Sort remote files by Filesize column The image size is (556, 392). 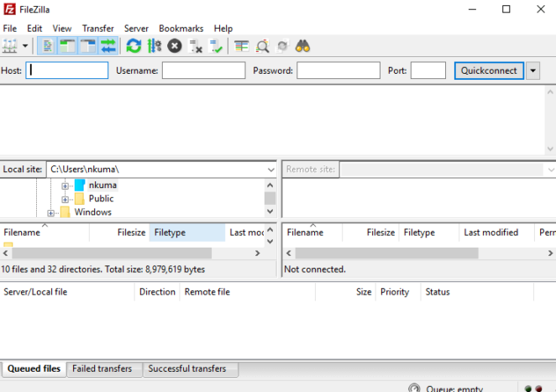tap(371, 233)
